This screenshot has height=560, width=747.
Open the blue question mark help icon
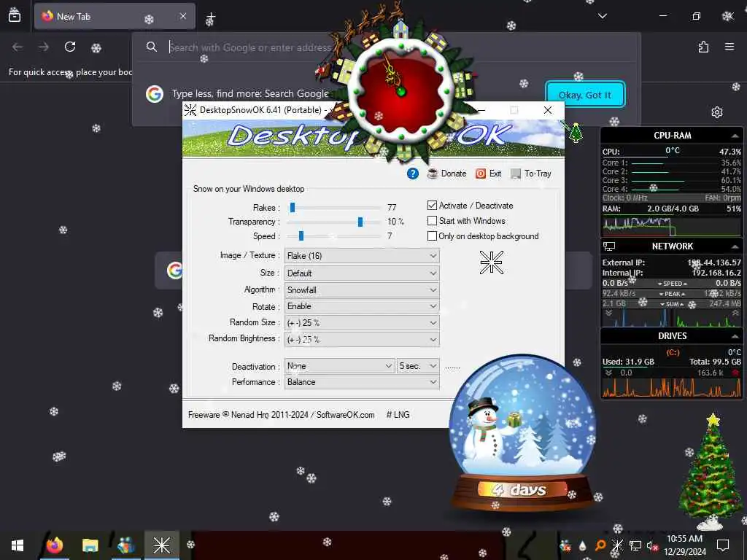[x=413, y=174]
